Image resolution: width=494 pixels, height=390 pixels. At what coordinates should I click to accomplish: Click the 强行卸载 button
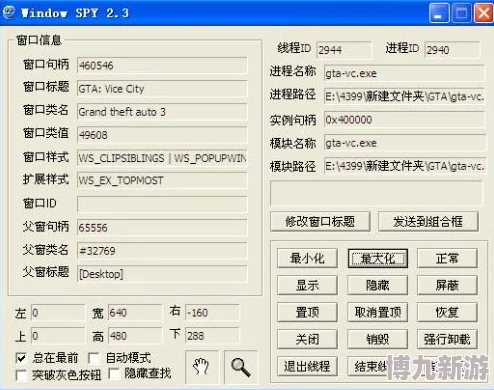pos(447,339)
